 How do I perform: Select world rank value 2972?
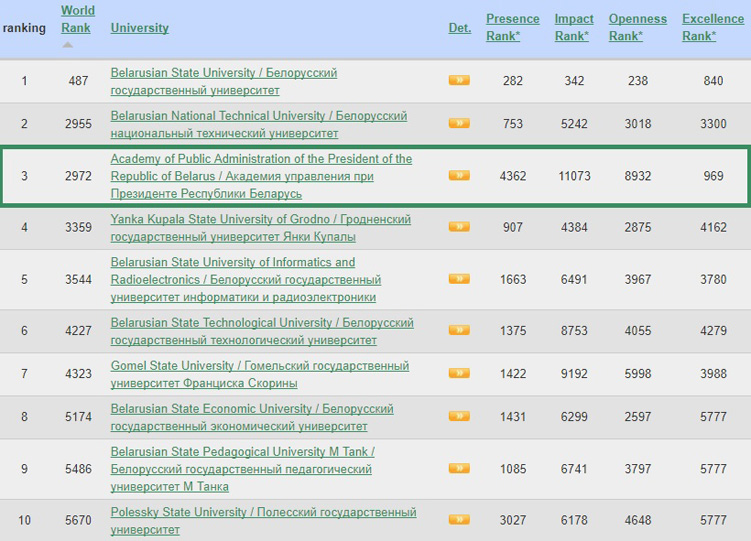78,176
